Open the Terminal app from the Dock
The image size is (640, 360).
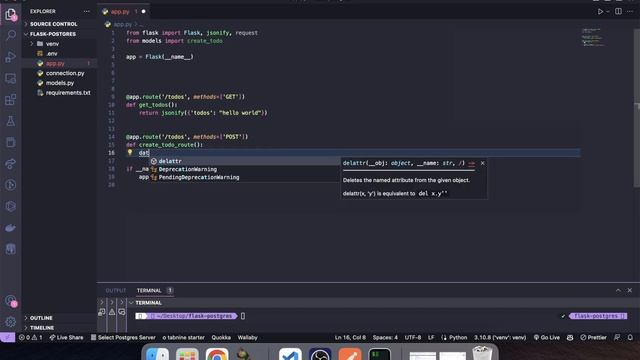coord(380,354)
